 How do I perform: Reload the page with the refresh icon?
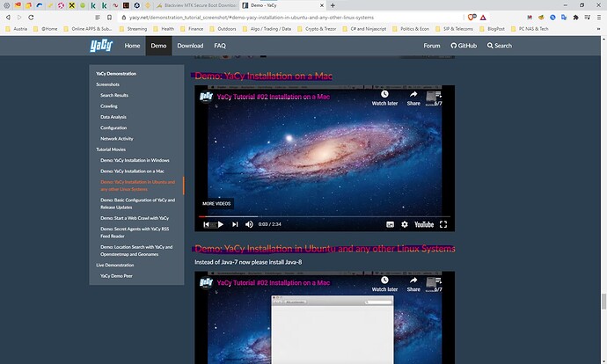[31, 18]
